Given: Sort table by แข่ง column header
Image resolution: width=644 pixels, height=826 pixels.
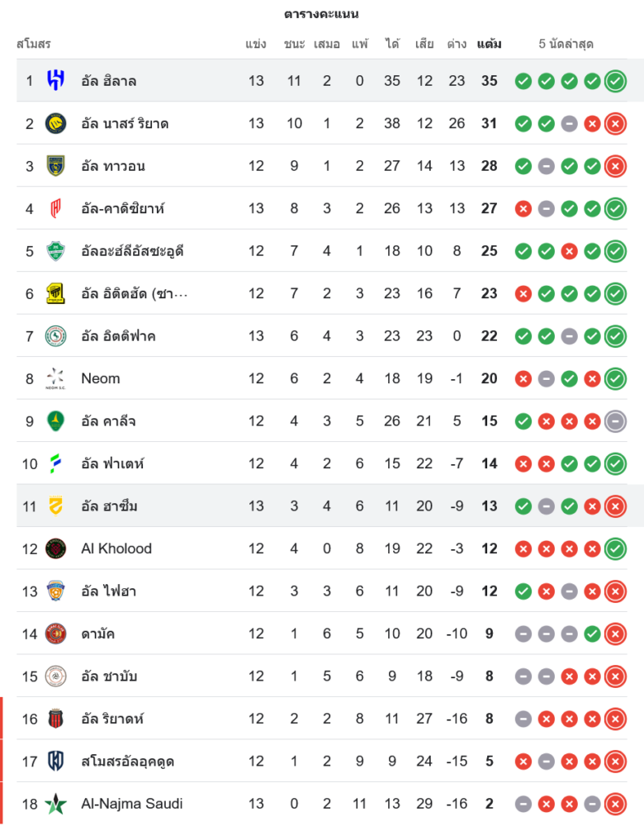Looking at the screenshot, I should [256, 44].
